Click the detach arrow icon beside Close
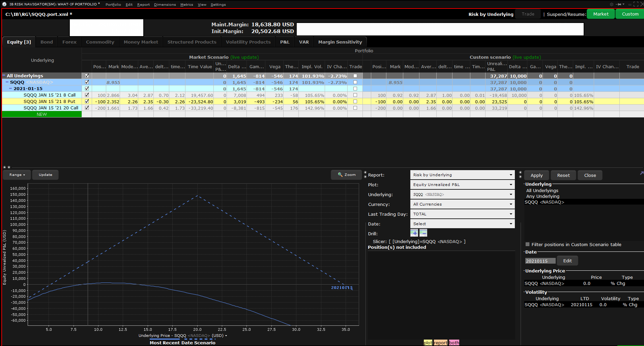 click(641, 173)
